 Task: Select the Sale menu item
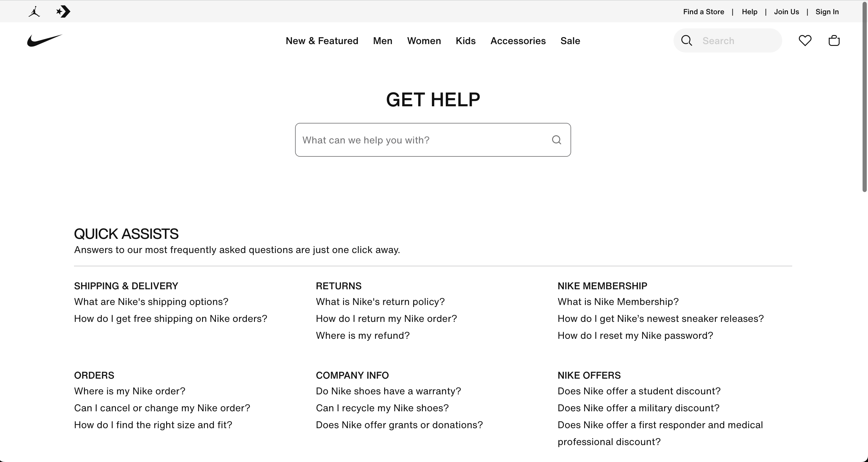point(571,40)
